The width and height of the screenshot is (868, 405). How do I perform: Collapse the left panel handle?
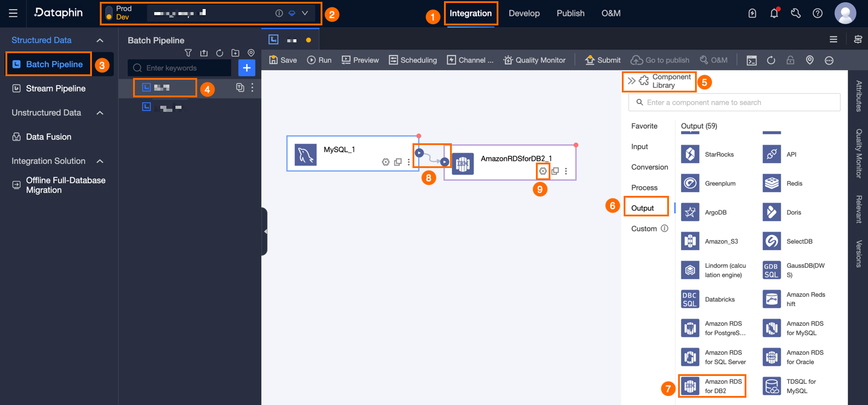click(264, 232)
